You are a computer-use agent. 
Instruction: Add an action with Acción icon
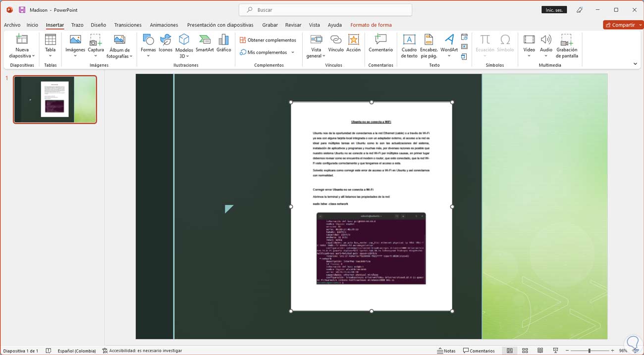point(354,43)
